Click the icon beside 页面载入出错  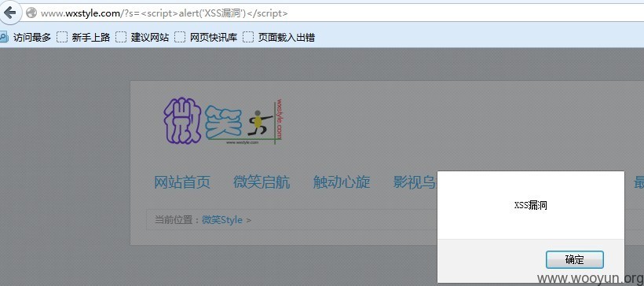[248, 38]
